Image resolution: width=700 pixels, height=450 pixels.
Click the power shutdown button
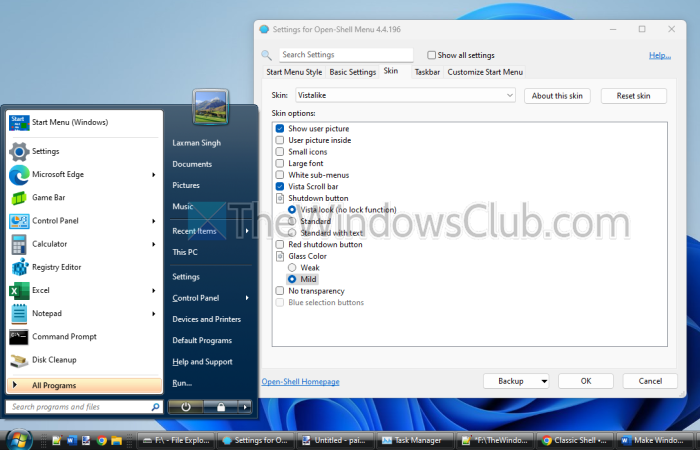tap(186, 407)
